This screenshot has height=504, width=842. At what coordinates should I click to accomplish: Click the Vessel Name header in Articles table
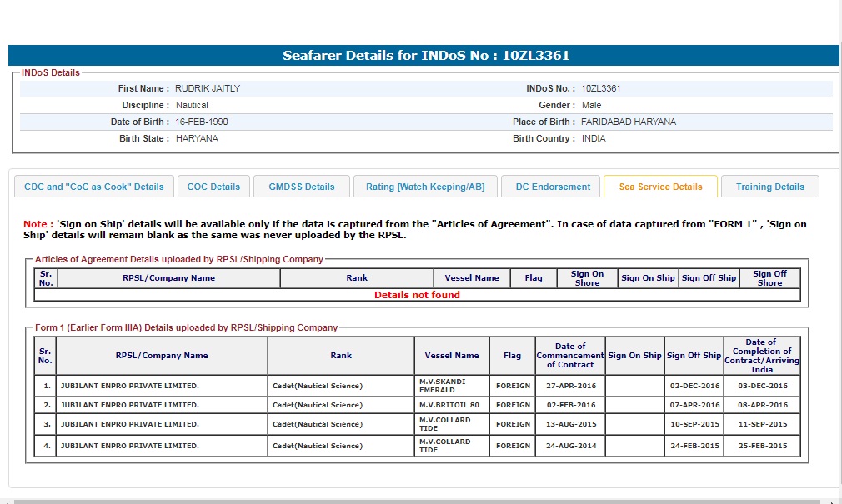[x=472, y=278]
